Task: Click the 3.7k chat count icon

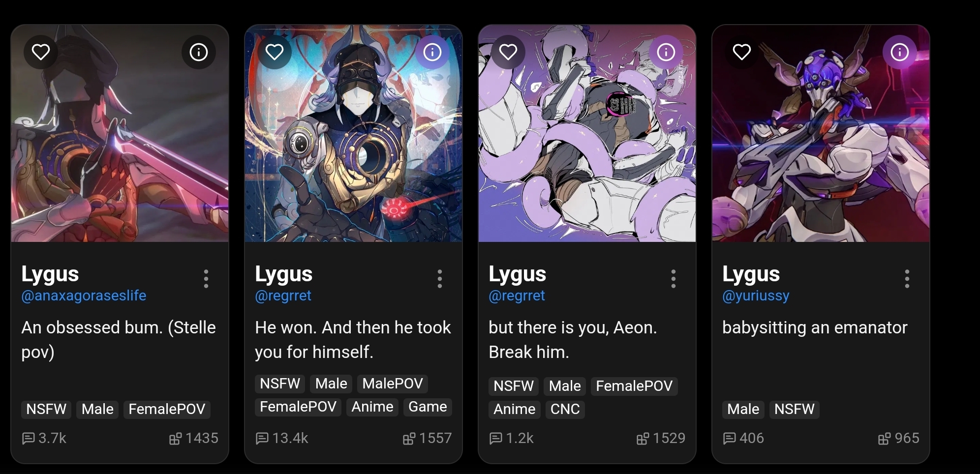Action: pos(29,438)
